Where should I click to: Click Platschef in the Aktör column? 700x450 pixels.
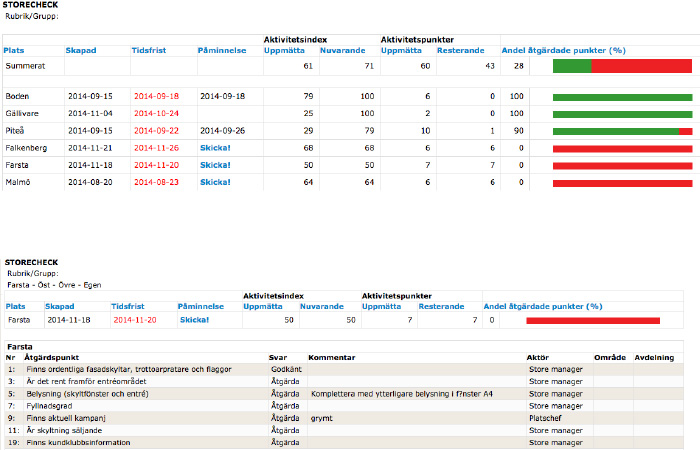pos(544,417)
